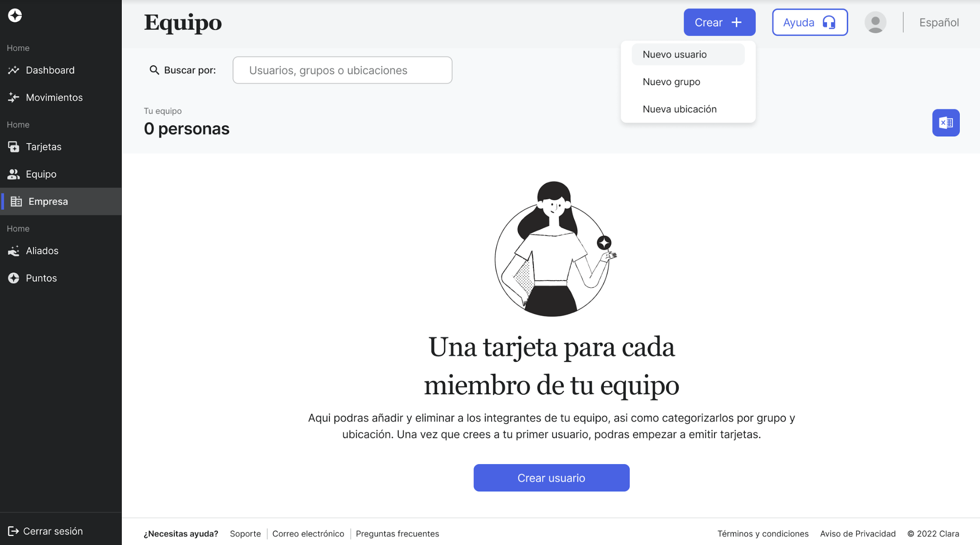The image size is (980, 545).
Task: Open Aliados in the sidebar
Action: tap(61, 251)
